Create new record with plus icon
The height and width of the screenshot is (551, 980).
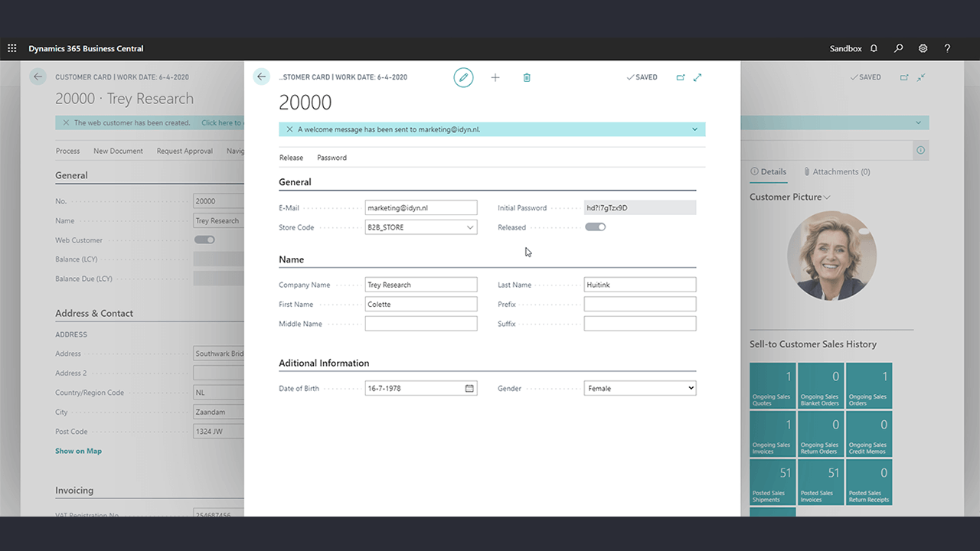click(x=495, y=77)
